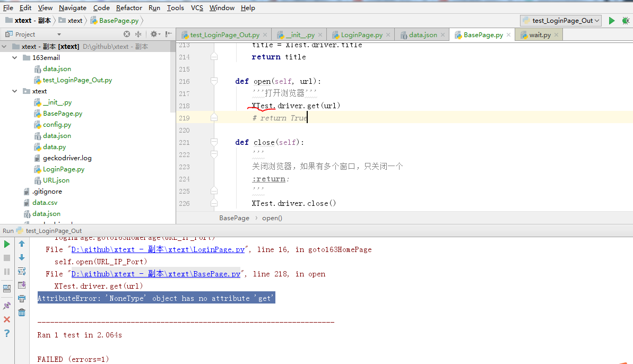The height and width of the screenshot is (364, 633).
Task: Switch to the __init__.py tab
Action: click(300, 35)
